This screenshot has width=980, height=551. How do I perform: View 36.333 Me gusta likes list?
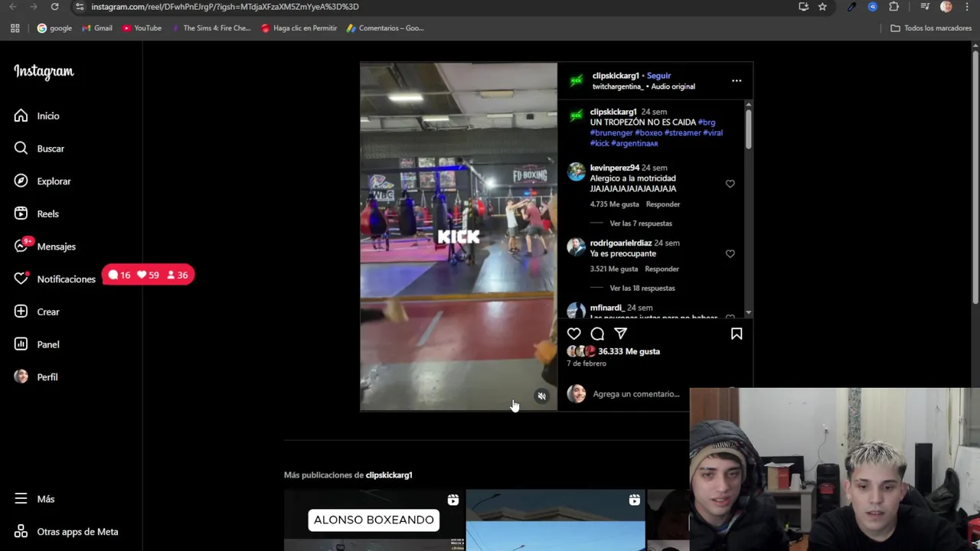point(629,351)
